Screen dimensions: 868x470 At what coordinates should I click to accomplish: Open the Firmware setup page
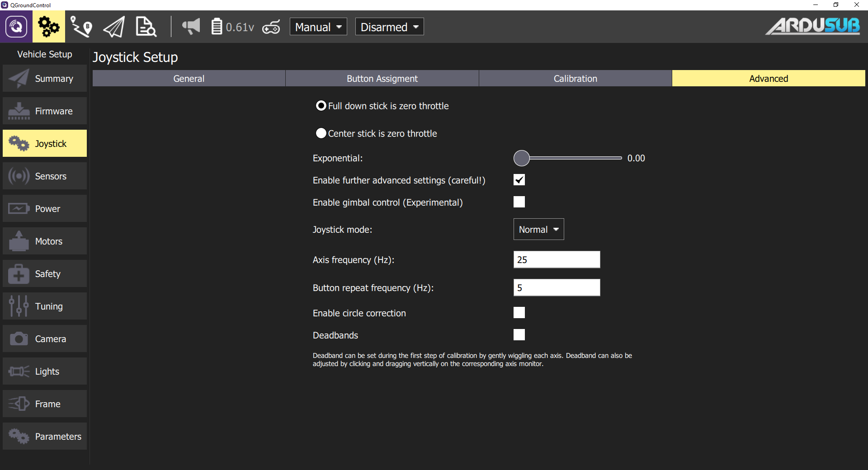pos(45,111)
